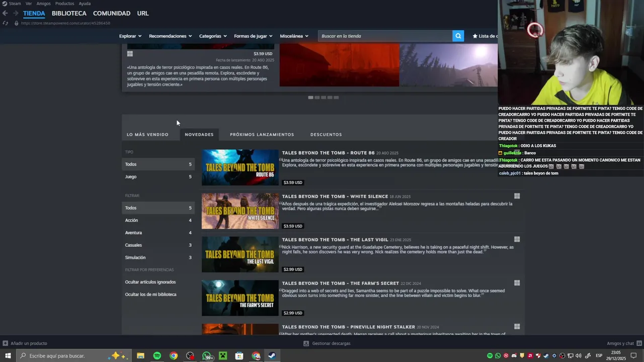
Task: Go back with the left arrow
Action: pyautogui.click(x=5, y=13)
